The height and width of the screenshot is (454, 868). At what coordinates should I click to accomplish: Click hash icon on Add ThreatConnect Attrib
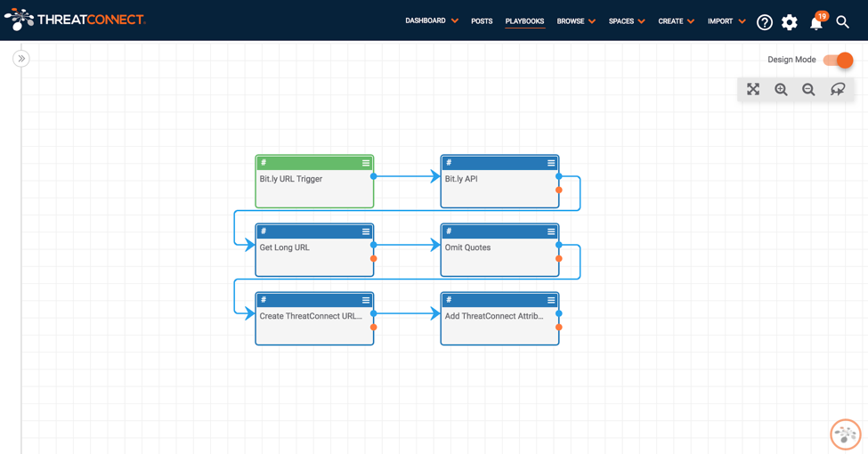tap(449, 299)
